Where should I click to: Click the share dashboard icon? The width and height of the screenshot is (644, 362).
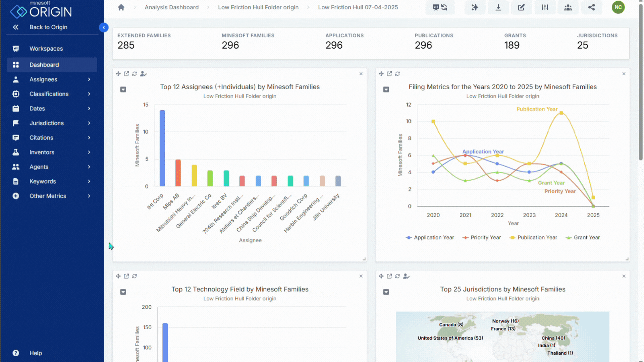point(591,7)
